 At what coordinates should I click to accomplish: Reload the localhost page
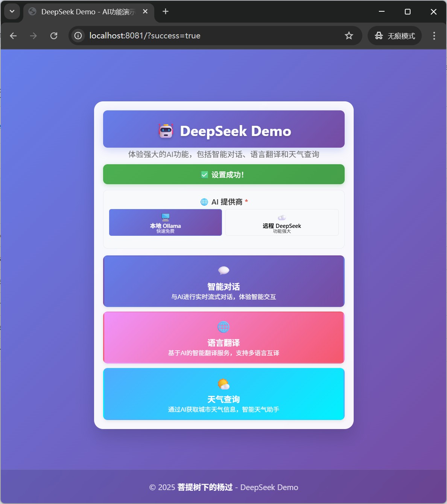point(54,36)
